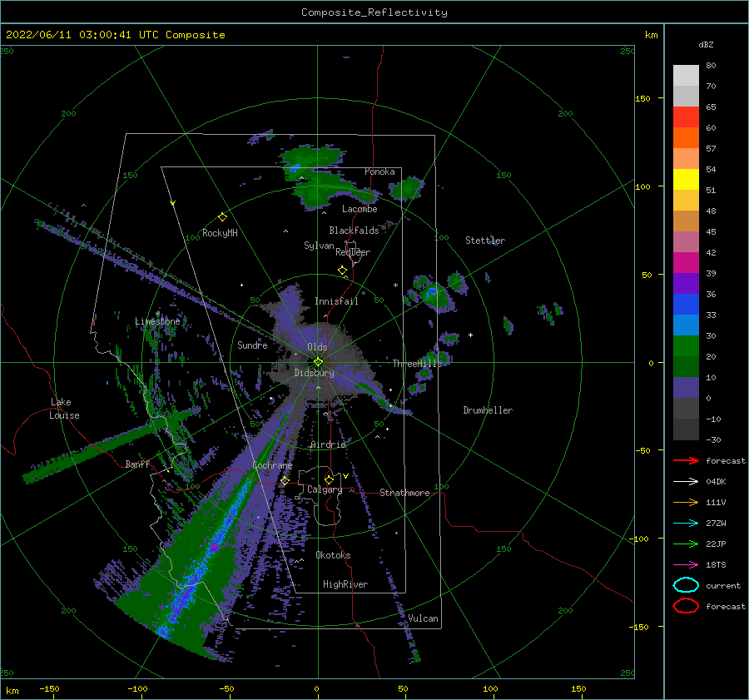The width and height of the screenshot is (749, 700).
Task: Click the RockyMH label on the map
Action: click(x=220, y=233)
